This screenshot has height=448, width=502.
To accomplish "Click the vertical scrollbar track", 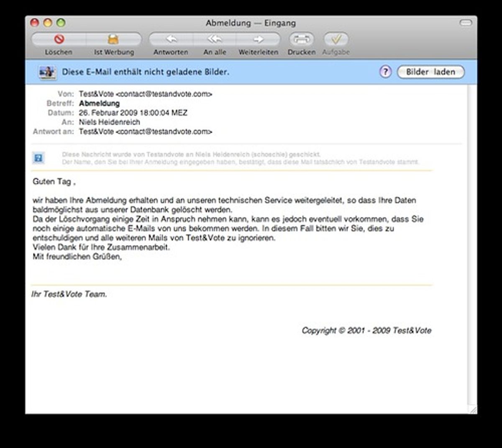I will coord(472,243).
